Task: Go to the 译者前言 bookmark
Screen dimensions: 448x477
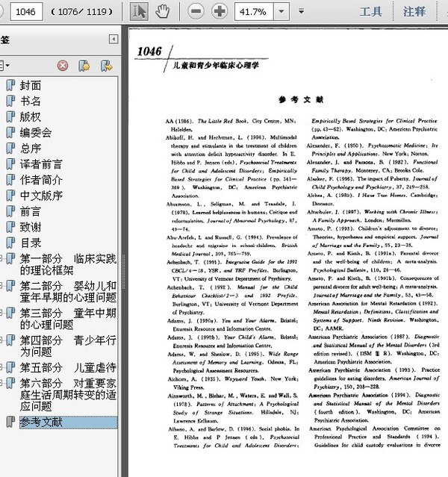Action: pos(41,164)
